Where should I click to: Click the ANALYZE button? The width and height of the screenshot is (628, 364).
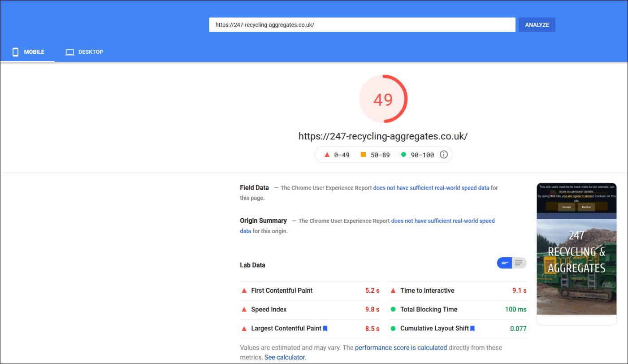[x=537, y=25]
